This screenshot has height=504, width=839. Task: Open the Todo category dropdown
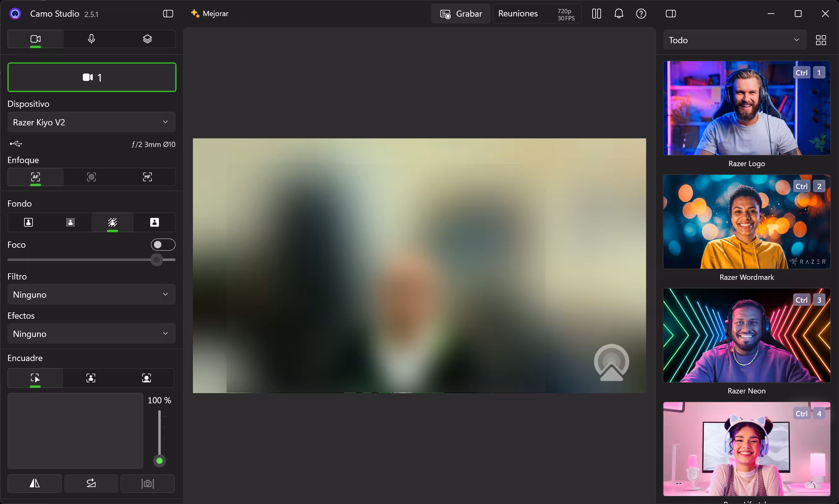[x=734, y=40]
